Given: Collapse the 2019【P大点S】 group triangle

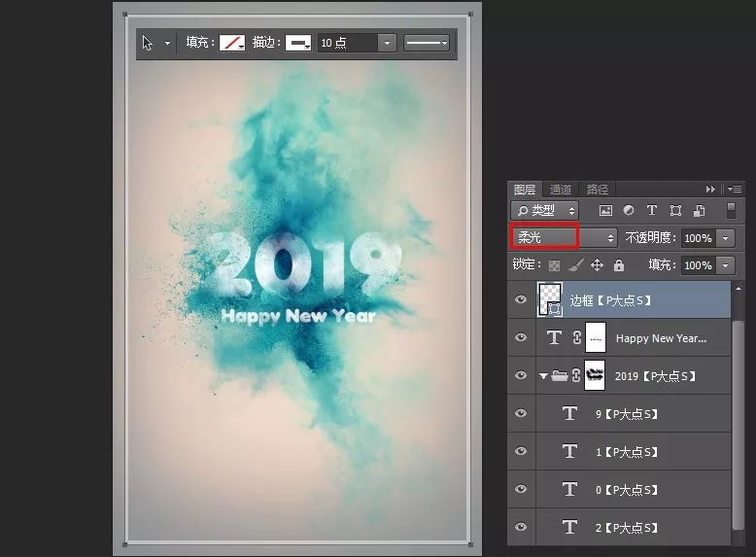Looking at the screenshot, I should point(543,375).
